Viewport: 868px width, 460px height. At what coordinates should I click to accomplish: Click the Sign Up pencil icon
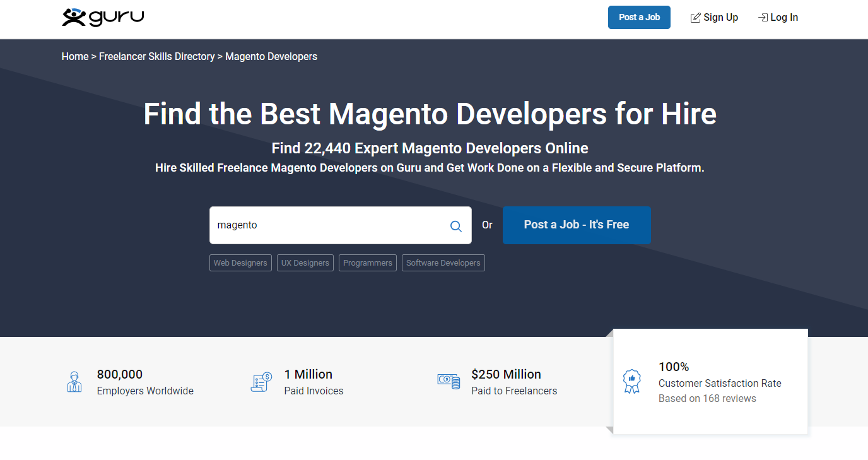[x=695, y=18]
